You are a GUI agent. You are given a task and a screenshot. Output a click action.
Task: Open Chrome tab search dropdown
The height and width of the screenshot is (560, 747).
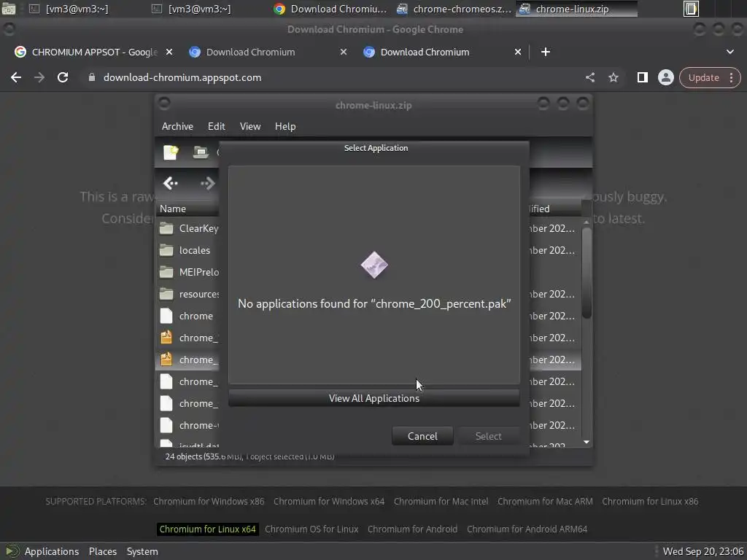(729, 52)
